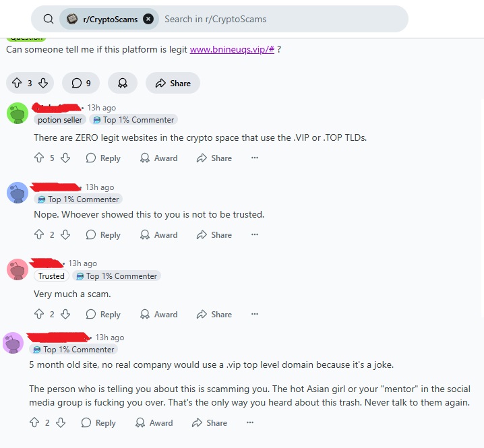Upvote the 'Very much a scam' comment
484x448 pixels.
pos(39,314)
